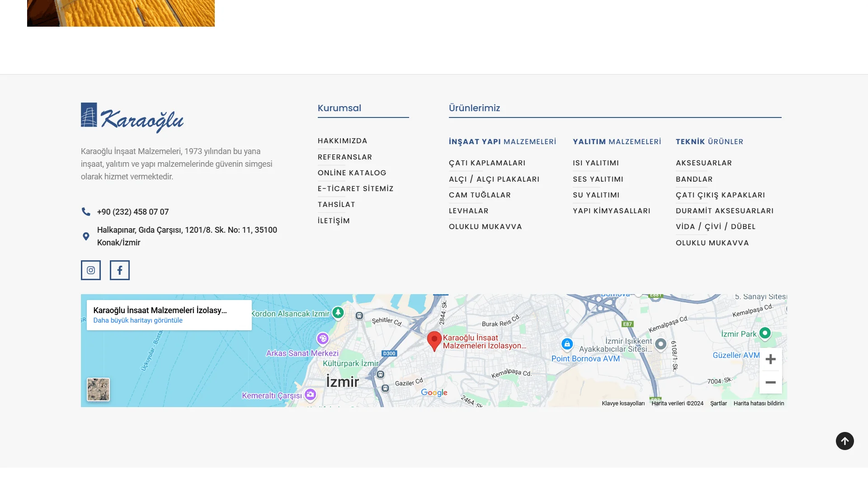The width and height of the screenshot is (868, 488).
Task: Zoom out on the map
Action: tap(770, 382)
